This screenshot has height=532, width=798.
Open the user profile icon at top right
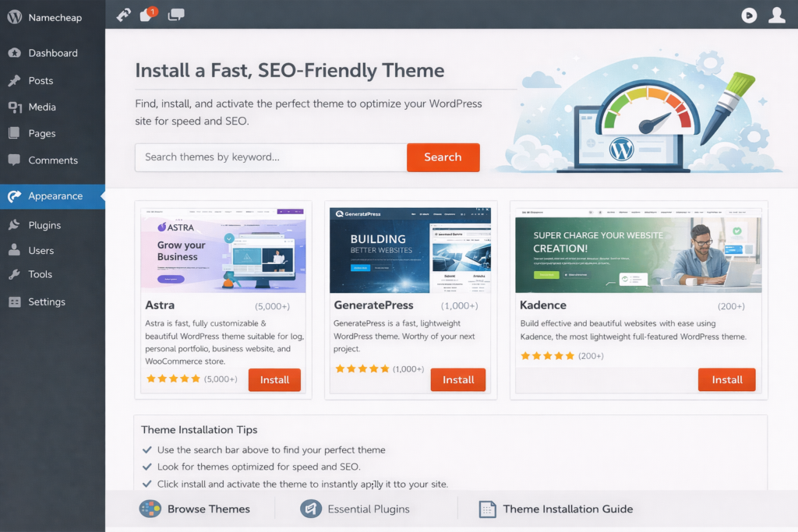coord(776,15)
